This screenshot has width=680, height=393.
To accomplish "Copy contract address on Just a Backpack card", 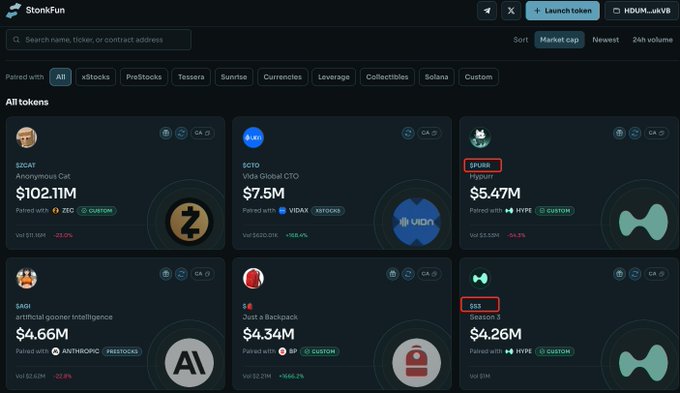I will (429, 274).
